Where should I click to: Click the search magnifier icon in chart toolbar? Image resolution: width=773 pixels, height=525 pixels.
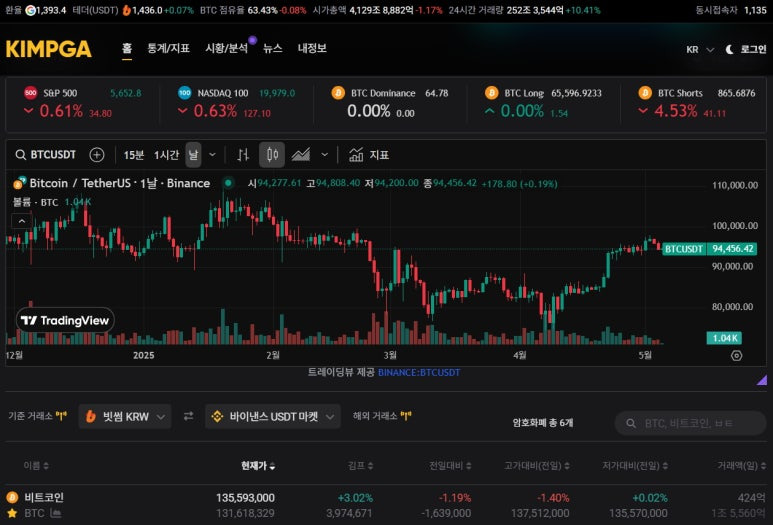tap(20, 155)
